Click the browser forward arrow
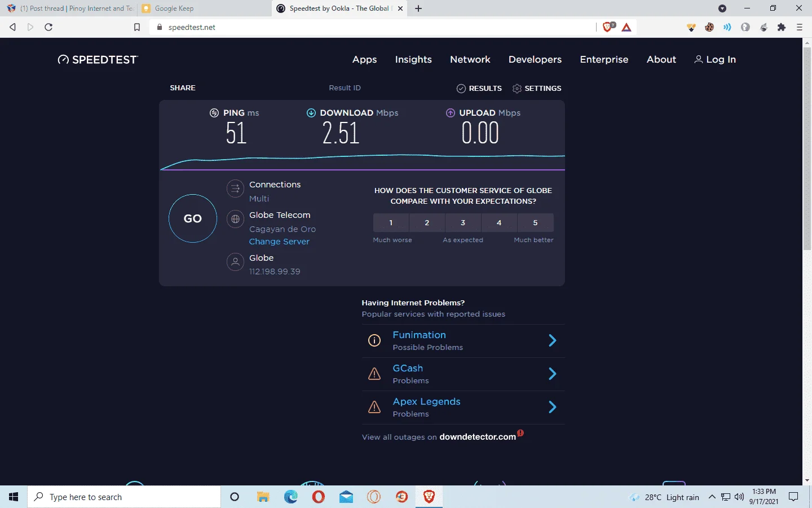The width and height of the screenshot is (812, 508). click(x=30, y=27)
